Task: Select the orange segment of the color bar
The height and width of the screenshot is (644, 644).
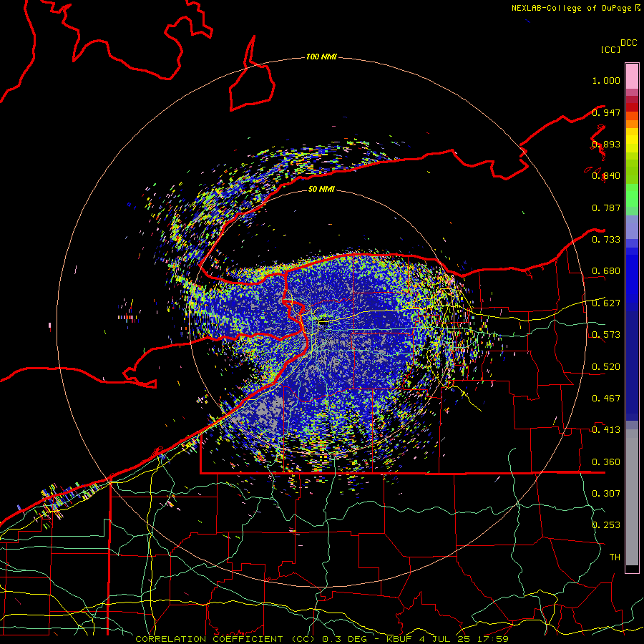Action: coord(632,124)
